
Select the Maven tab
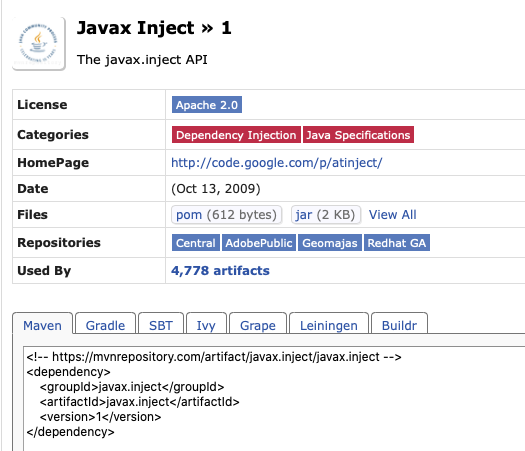pos(43,324)
